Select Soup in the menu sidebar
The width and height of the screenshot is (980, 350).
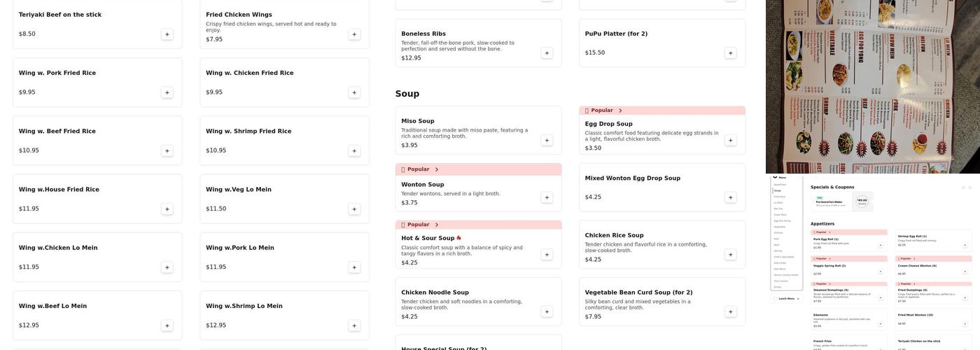[777, 190]
